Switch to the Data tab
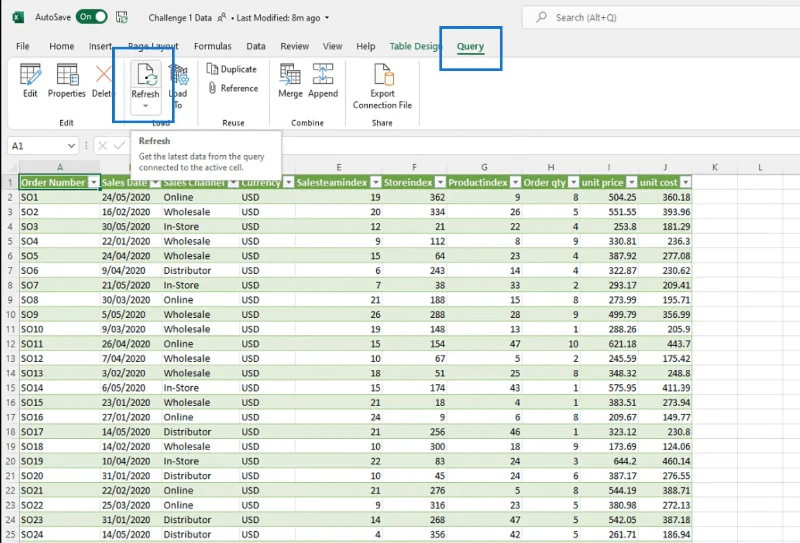The height and width of the screenshot is (543, 800). (x=256, y=46)
